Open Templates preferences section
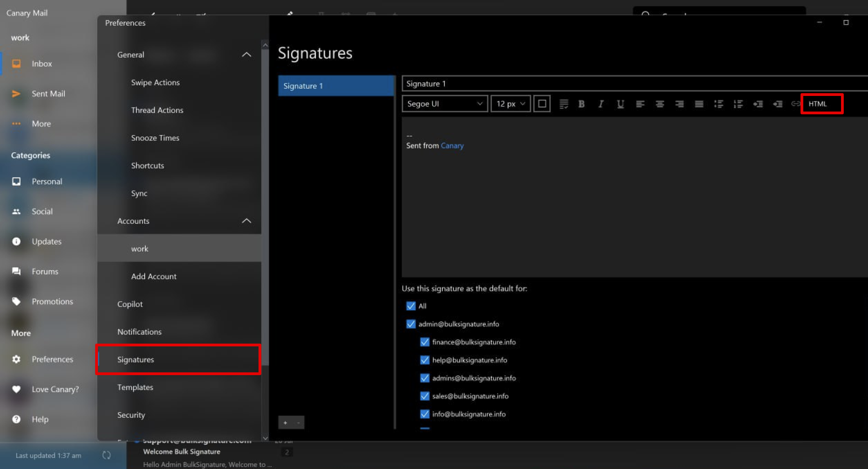Viewport: 868px width, 469px height. [x=135, y=387]
